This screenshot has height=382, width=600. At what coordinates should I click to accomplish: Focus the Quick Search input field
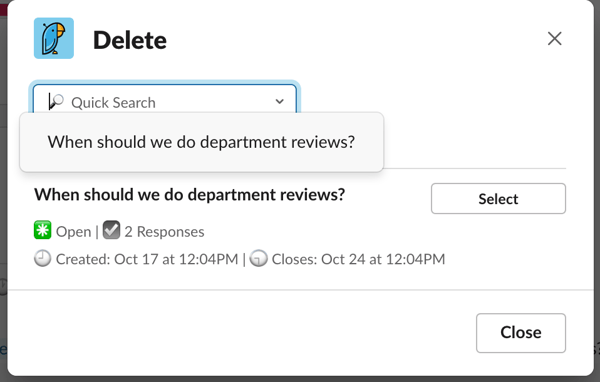[x=165, y=99]
